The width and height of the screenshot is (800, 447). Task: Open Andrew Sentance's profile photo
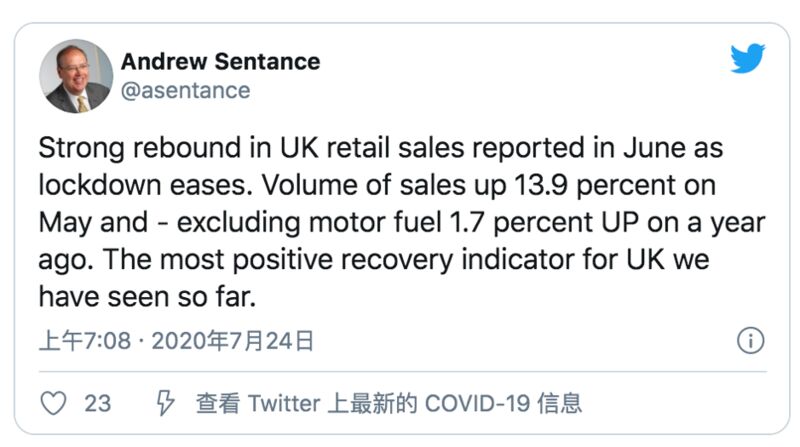point(76,76)
